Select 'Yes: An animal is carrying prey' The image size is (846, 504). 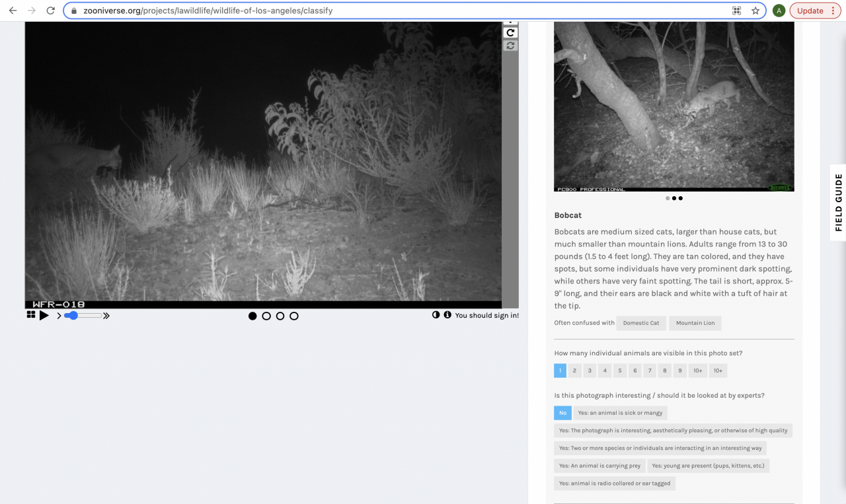[x=599, y=466]
